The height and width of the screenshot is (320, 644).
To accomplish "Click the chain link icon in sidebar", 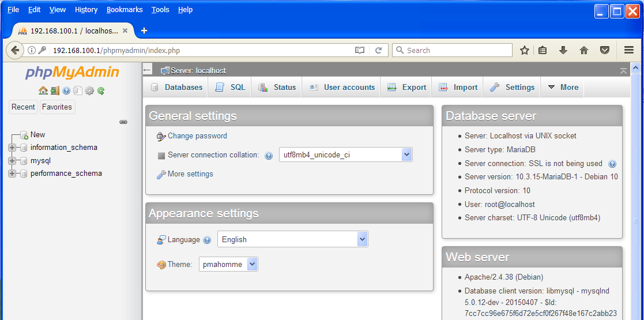I will 123,122.
